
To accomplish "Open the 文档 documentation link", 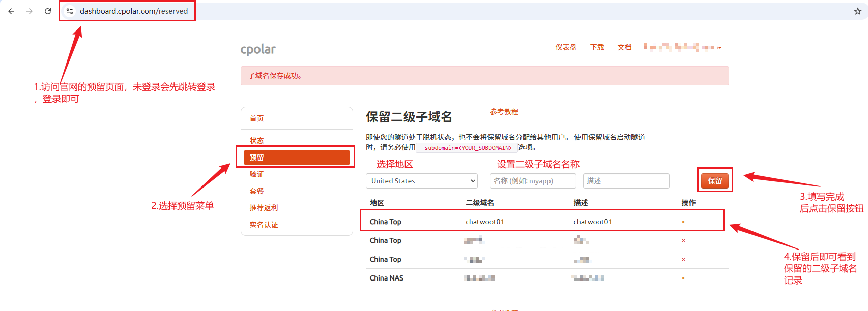I will pos(624,47).
